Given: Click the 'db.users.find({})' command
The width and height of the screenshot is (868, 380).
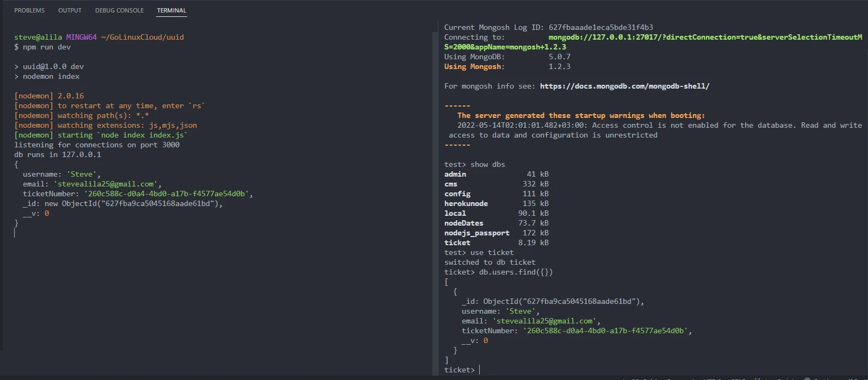Looking at the screenshot, I should (x=516, y=272).
